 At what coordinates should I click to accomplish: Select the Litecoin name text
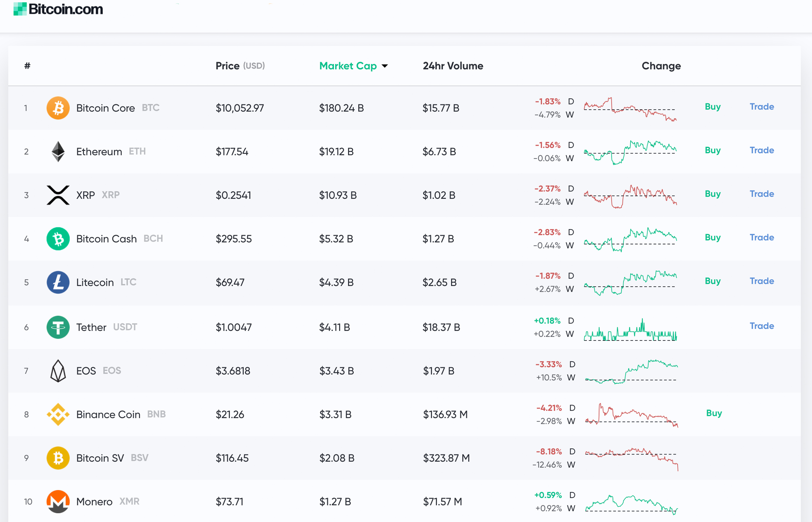tap(95, 282)
